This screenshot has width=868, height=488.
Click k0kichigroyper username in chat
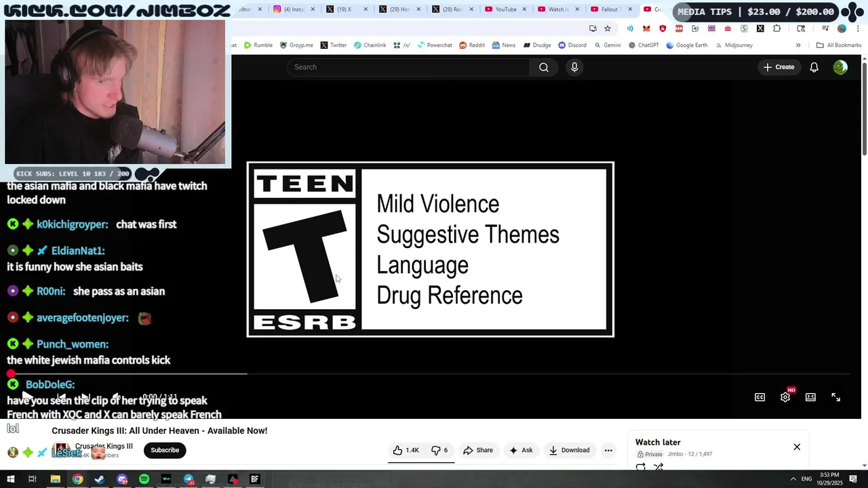click(73, 224)
